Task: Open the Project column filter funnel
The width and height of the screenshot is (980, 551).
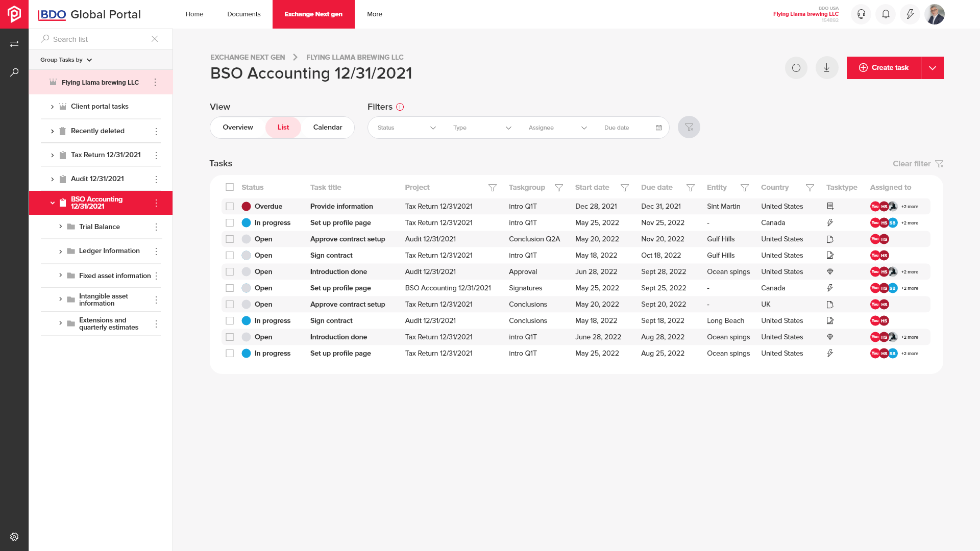Action: [493, 188]
